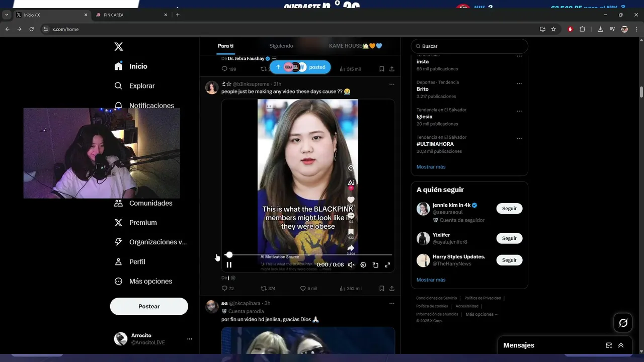This screenshot has width=644, height=362.
Task: Click the video progress slider
Action: coord(309,255)
